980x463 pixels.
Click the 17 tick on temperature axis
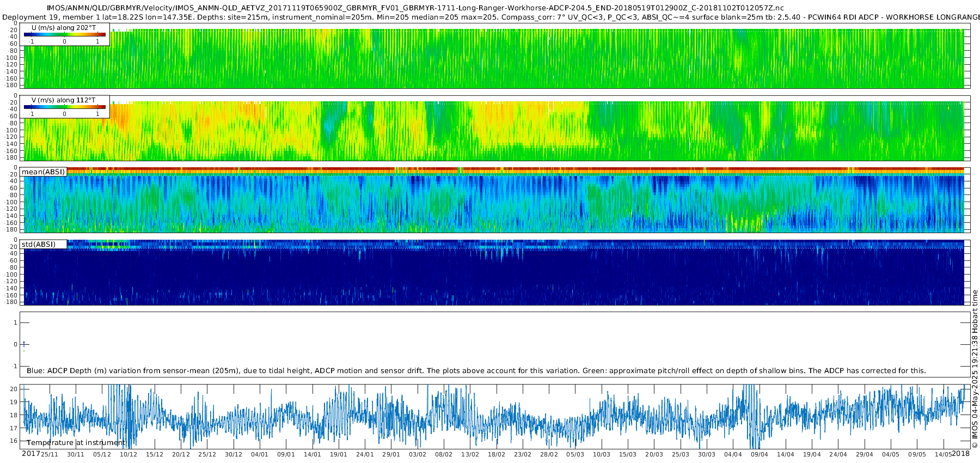pos(14,428)
